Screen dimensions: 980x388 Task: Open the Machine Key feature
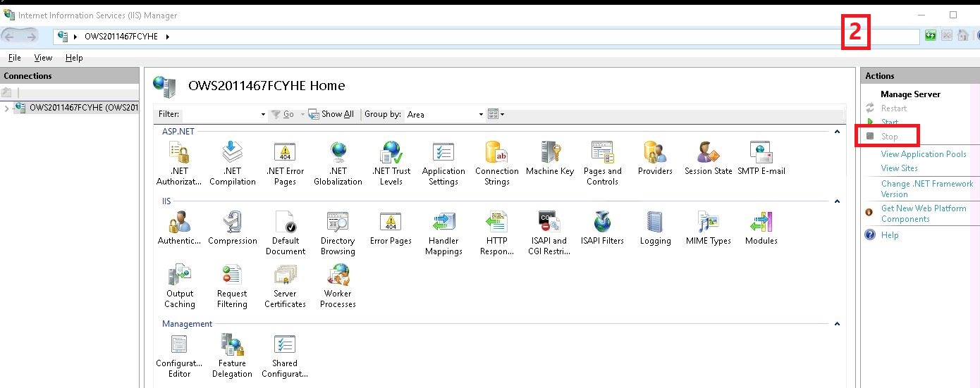coord(549,158)
